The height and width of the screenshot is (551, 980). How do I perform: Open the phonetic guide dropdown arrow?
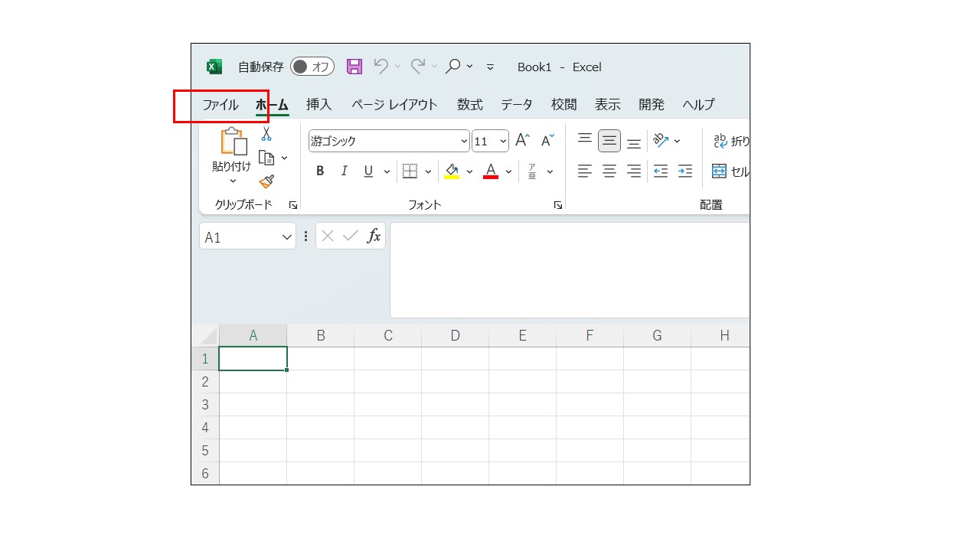[x=550, y=172]
